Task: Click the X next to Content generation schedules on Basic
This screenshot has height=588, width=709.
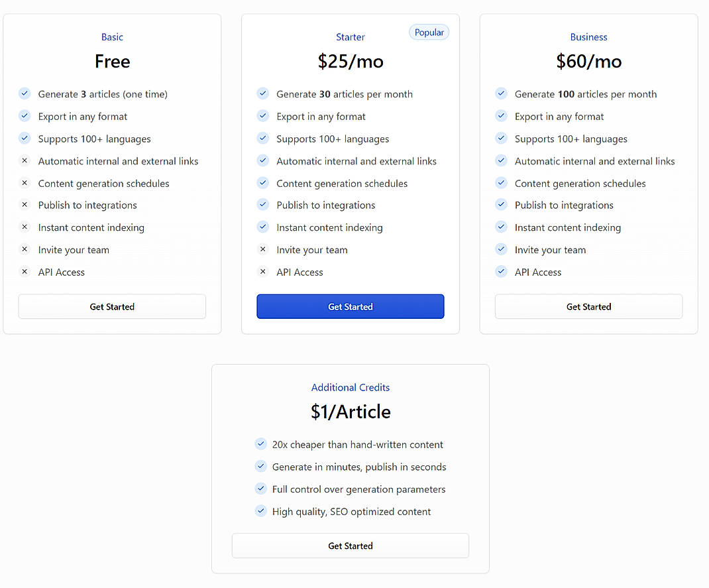Action: 25,183
